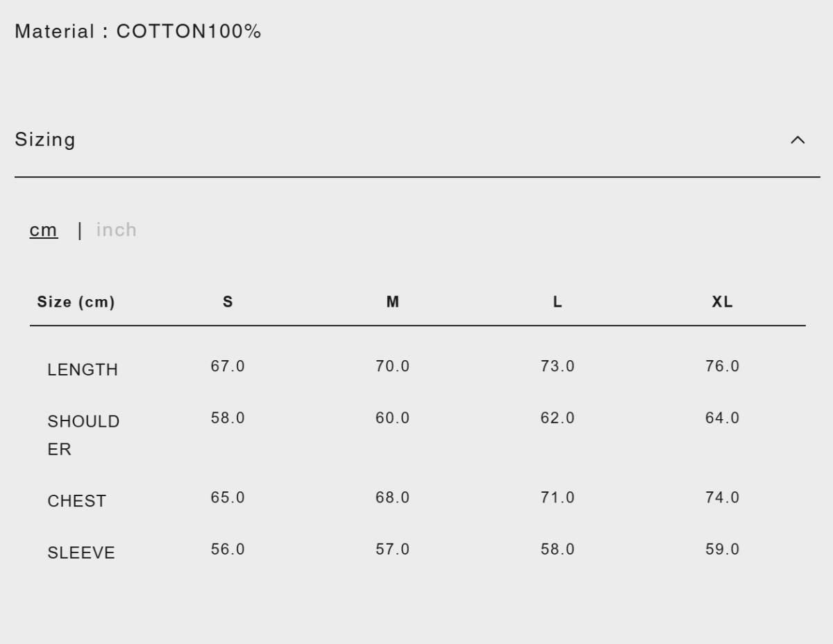833x644 pixels.
Task: Click the LENGTH row label
Action: (x=83, y=370)
